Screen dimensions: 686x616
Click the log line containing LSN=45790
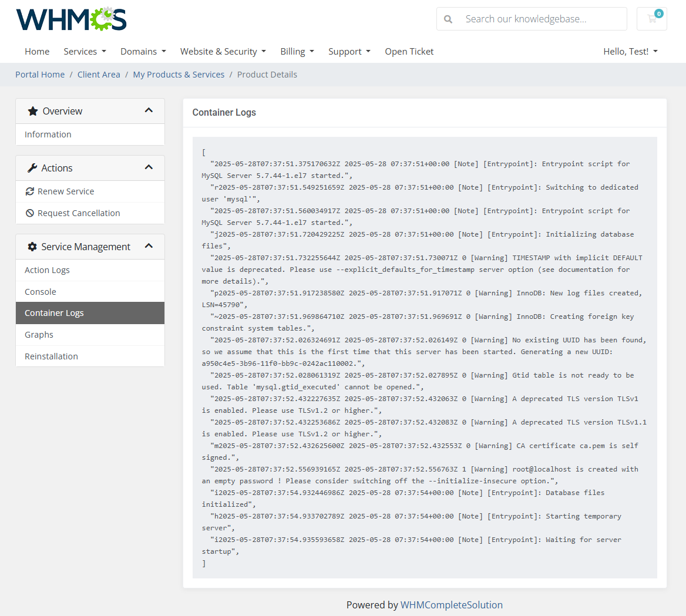tap(422, 299)
